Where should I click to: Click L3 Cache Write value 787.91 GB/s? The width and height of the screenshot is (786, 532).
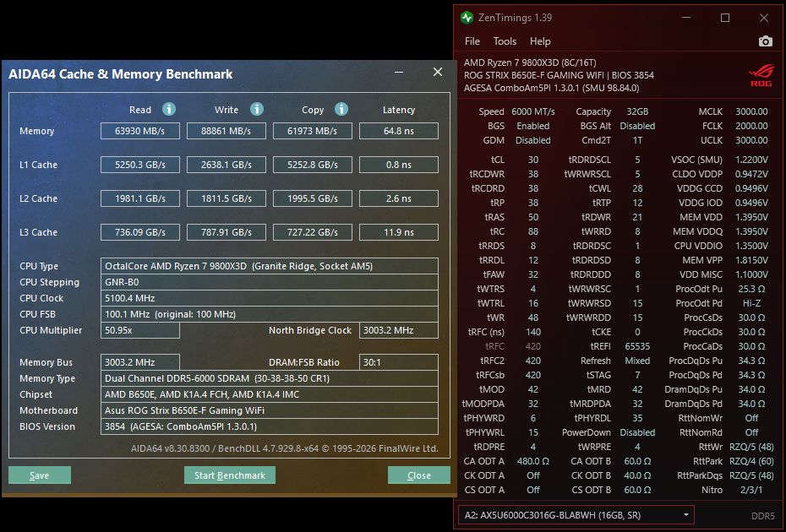[226, 232]
